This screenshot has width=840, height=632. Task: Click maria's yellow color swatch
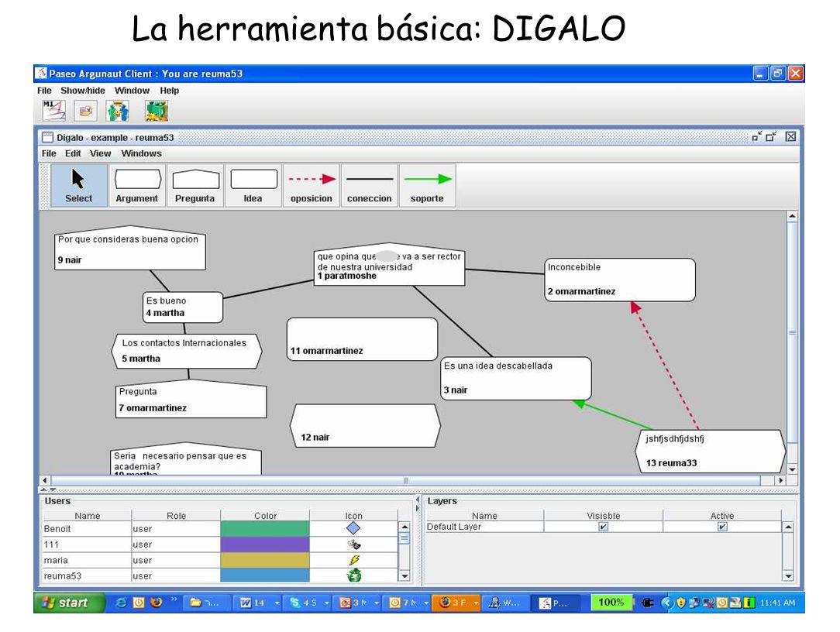click(x=265, y=560)
